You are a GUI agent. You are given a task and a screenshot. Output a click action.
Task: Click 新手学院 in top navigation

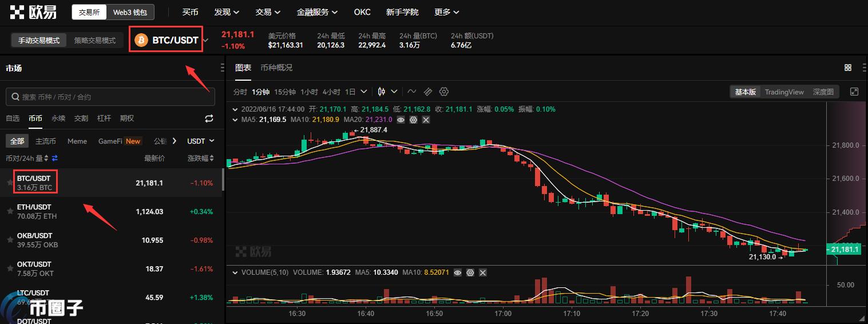402,12
